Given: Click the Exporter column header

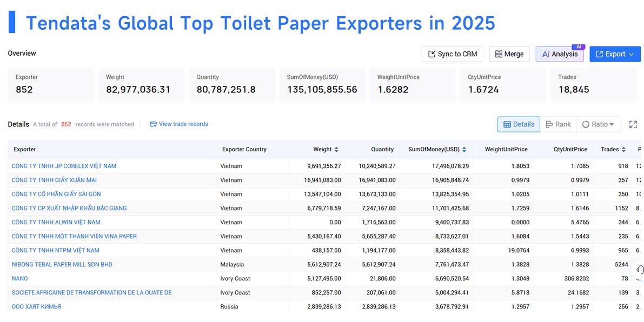Looking at the screenshot, I should [25, 149].
